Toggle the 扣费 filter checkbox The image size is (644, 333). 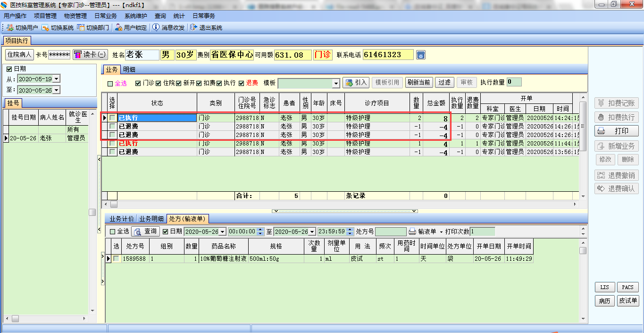[199, 83]
